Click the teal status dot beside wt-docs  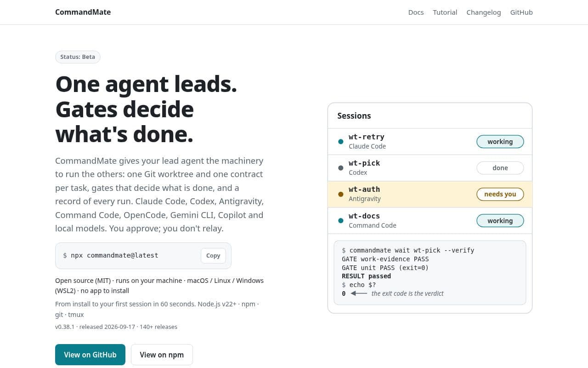pyautogui.click(x=341, y=221)
